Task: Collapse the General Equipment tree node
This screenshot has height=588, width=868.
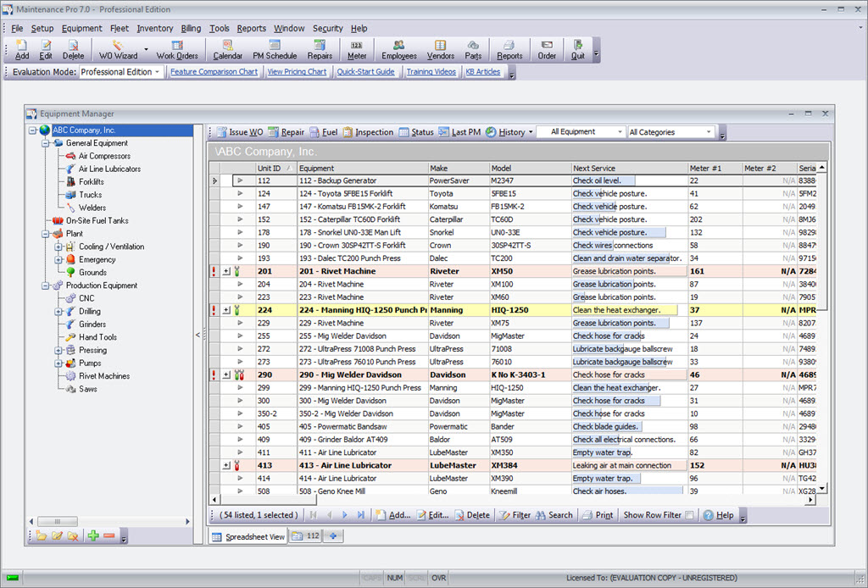Action: pyautogui.click(x=46, y=143)
